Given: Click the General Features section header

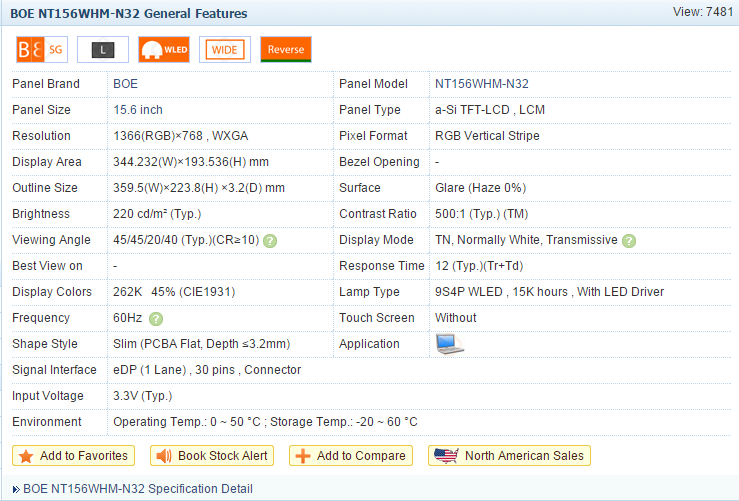Looking at the screenshot, I should tap(129, 14).
